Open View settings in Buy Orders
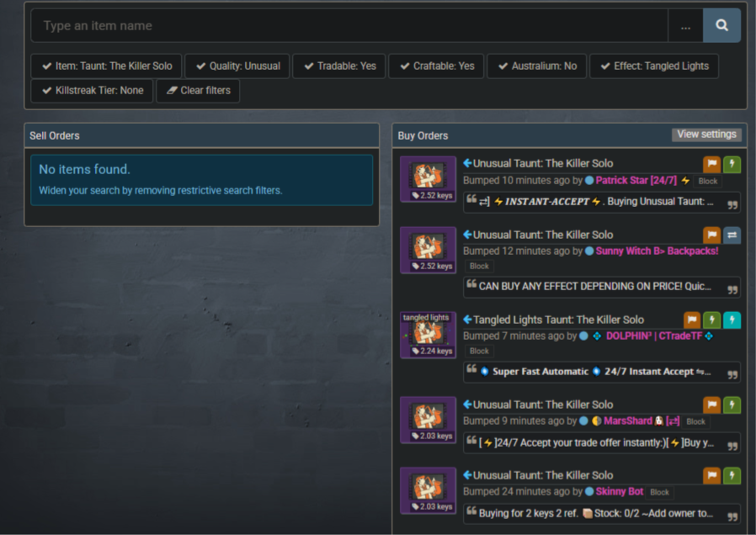Viewport: 756px width, 535px height. [706, 135]
